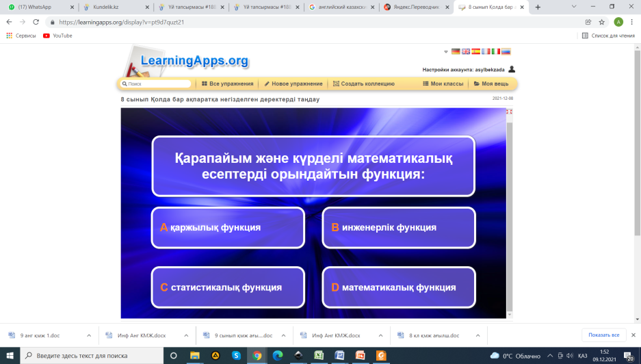Open account settings asylbekzada link

tap(464, 70)
